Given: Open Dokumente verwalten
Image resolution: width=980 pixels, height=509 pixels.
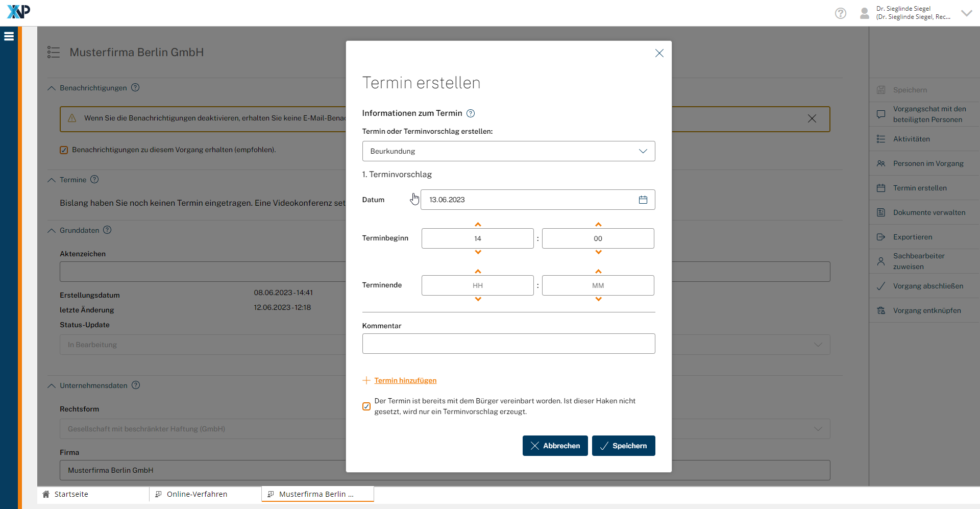Looking at the screenshot, I should pos(924,212).
